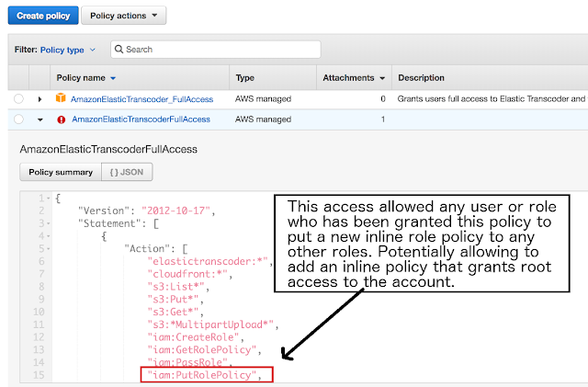
Task: Switch to the Policy summary tab
Action: tap(61, 172)
